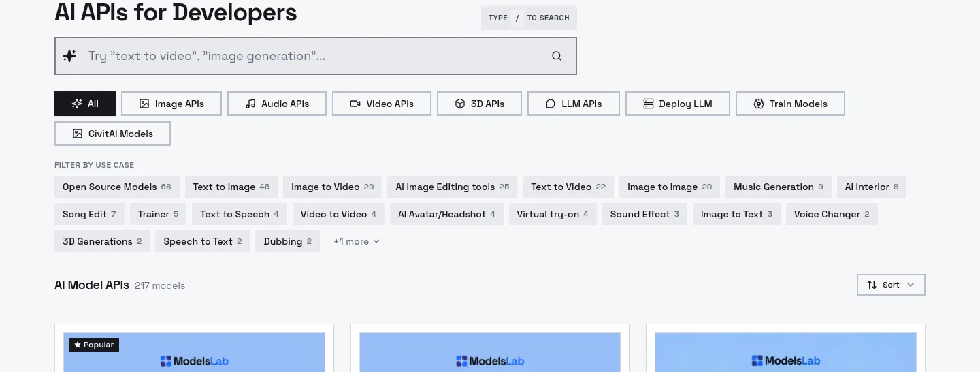The width and height of the screenshot is (980, 372).
Task: Click the '217 models' count text
Action: click(160, 285)
